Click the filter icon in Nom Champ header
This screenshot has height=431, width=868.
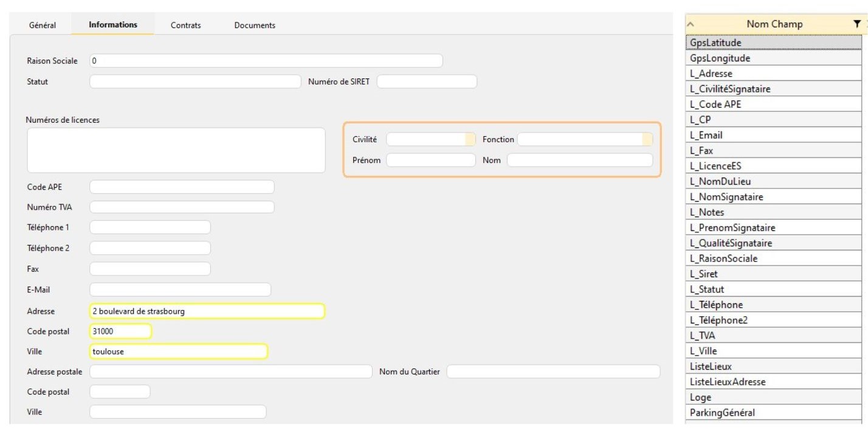tap(856, 24)
